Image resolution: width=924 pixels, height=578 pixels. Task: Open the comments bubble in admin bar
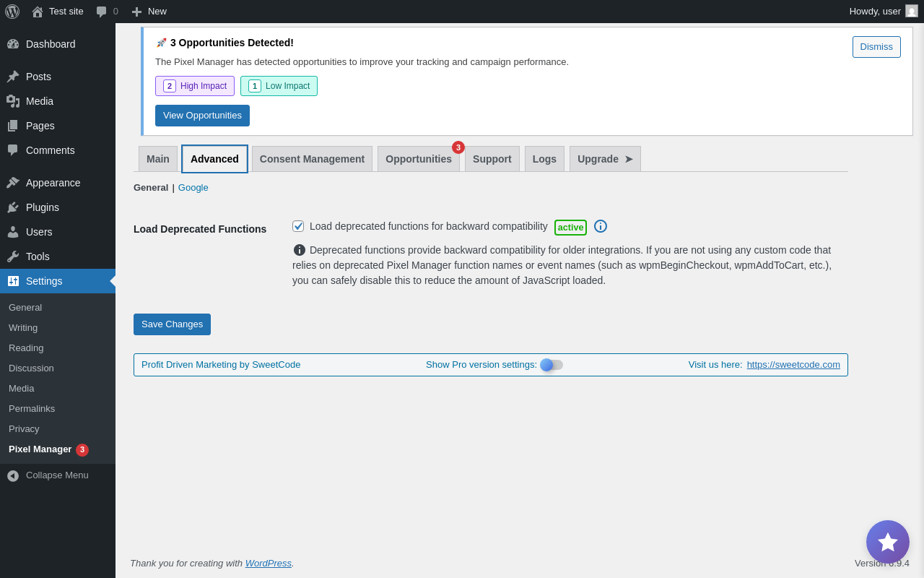(x=102, y=12)
